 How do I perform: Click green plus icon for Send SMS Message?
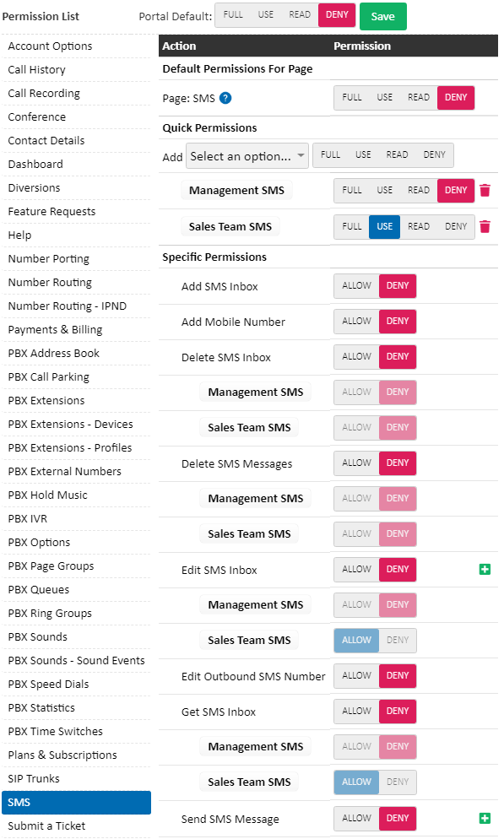(485, 818)
